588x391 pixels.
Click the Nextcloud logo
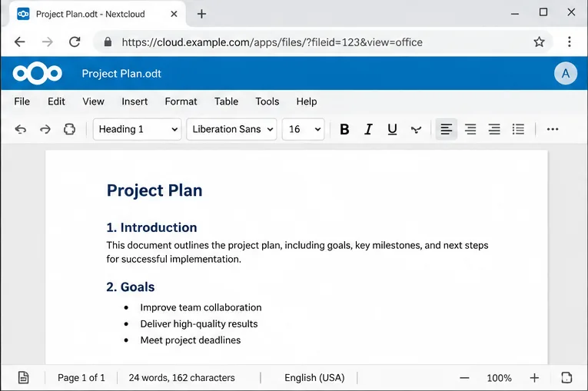point(37,74)
